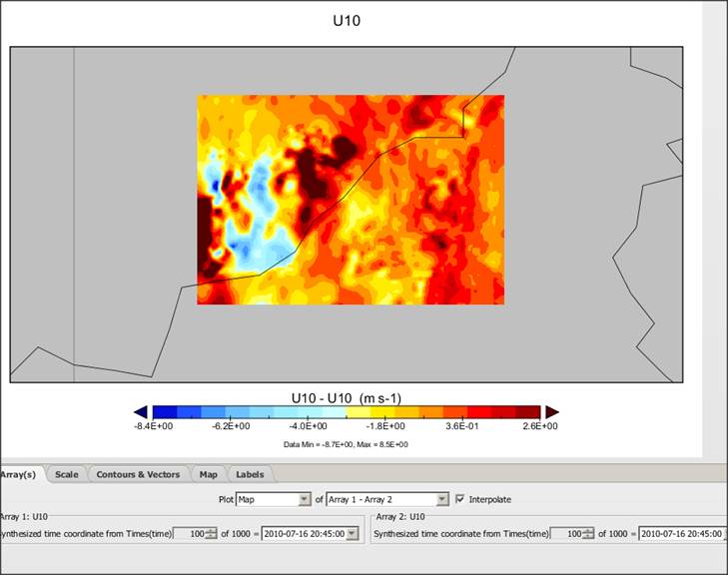This screenshot has width=728, height=575.
Task: Select the Array(s) tab
Action: [20, 474]
